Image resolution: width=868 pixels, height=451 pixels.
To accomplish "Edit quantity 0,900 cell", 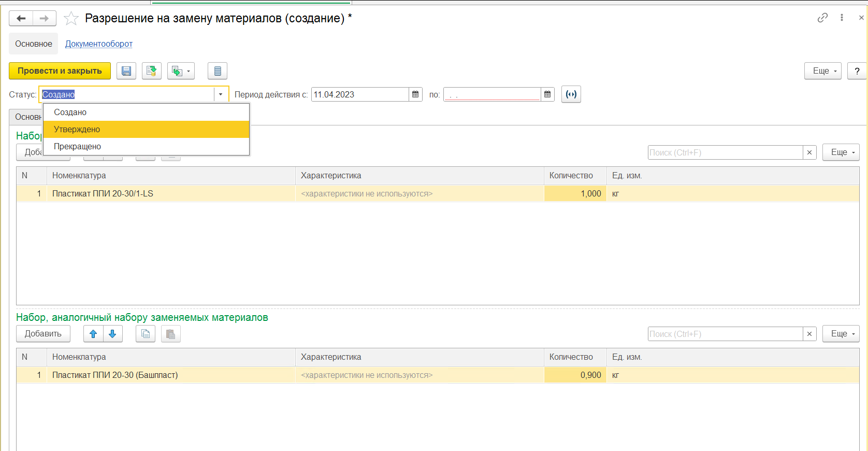I will coord(575,375).
